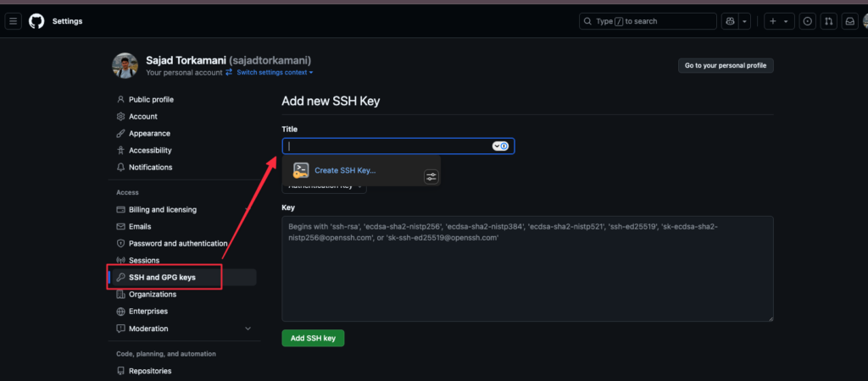
Task: Click Settings label in header
Action: pyautogui.click(x=68, y=21)
